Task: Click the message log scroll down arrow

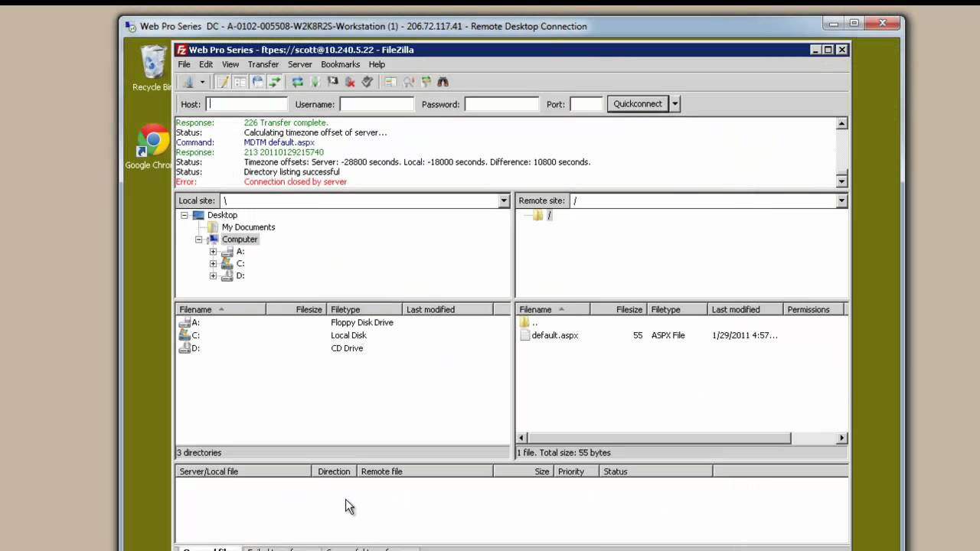Action: (x=841, y=181)
